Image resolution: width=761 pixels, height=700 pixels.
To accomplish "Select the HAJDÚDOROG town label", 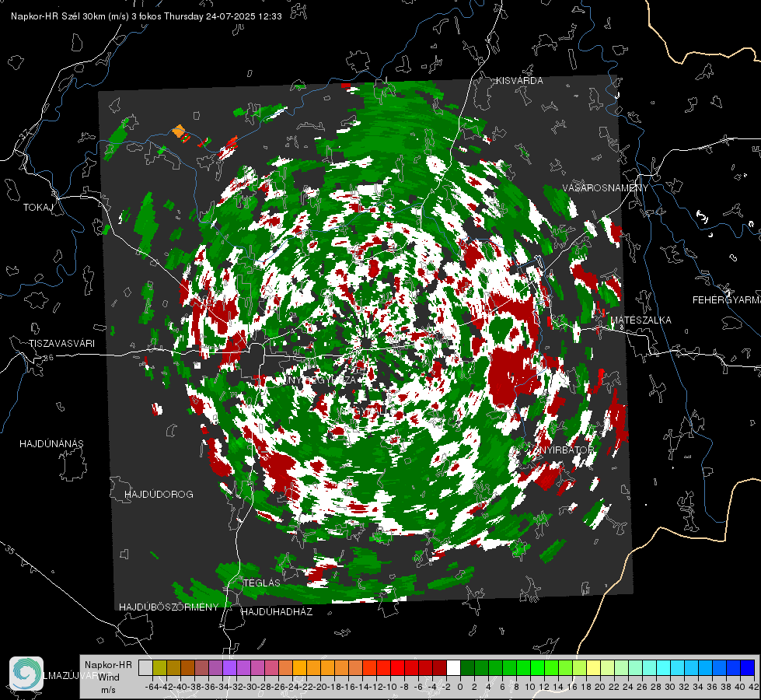I will 159,495.
